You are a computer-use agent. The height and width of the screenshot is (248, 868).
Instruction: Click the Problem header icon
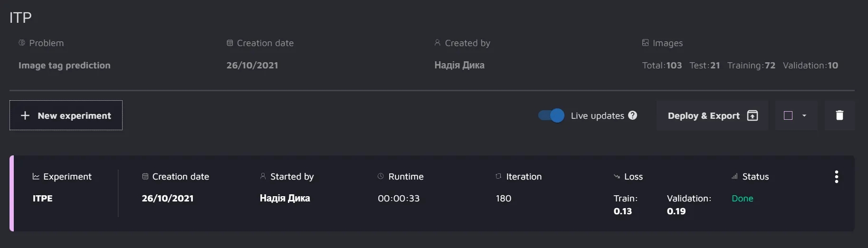pyautogui.click(x=22, y=43)
